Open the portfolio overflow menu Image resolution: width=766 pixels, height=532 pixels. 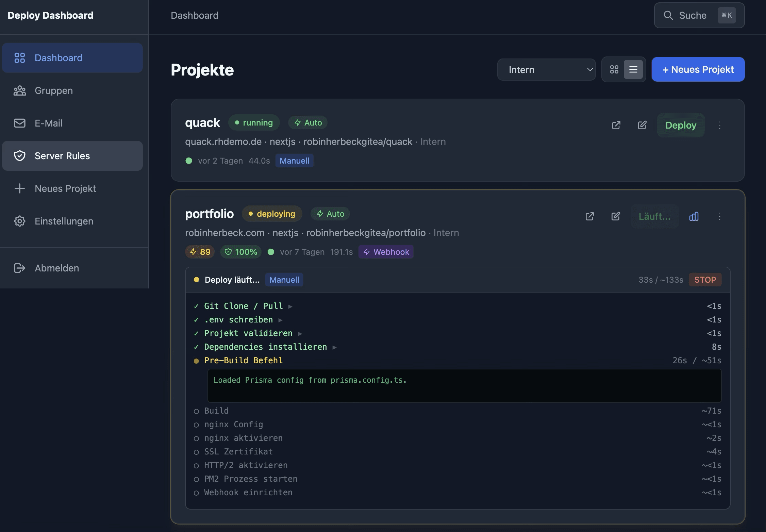coord(720,216)
